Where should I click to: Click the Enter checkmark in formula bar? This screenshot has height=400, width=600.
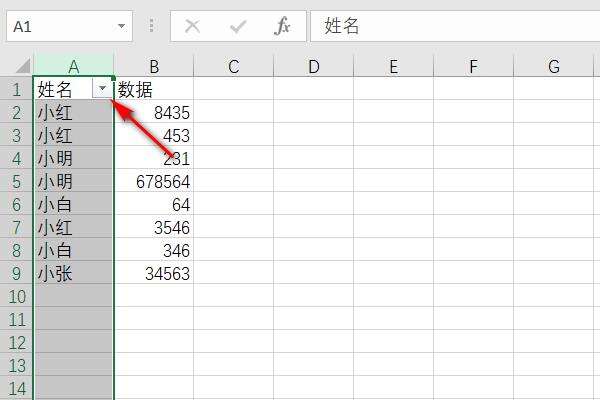238,27
